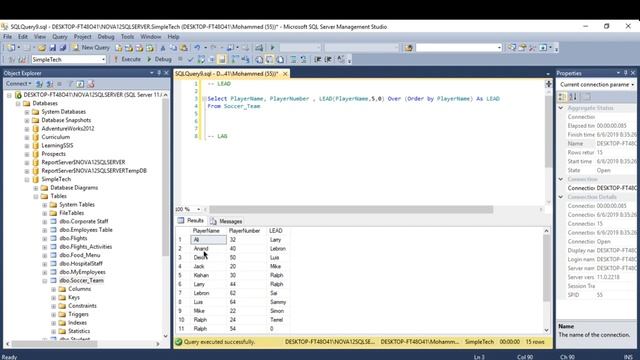The width and height of the screenshot is (640, 360).
Task: Select the Prospects database
Action: coord(53,154)
